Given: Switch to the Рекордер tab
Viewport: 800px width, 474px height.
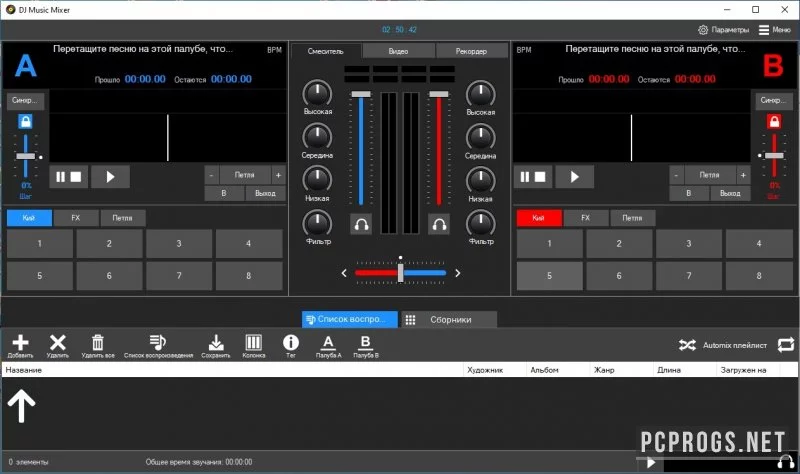Looking at the screenshot, I should (x=471, y=51).
